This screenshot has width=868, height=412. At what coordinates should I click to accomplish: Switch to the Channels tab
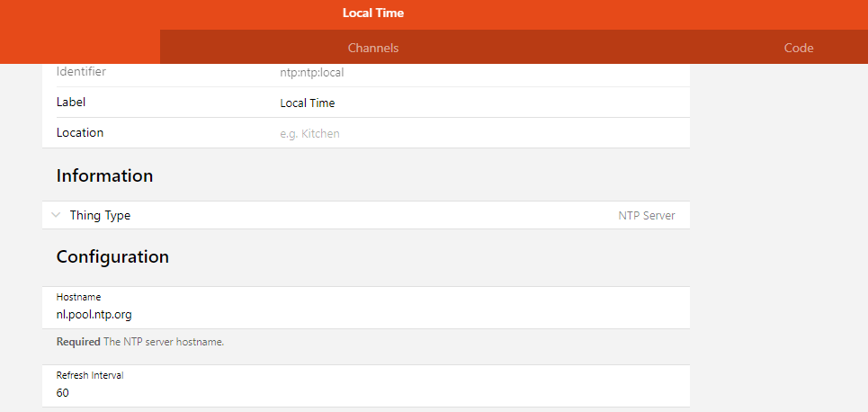point(373,48)
